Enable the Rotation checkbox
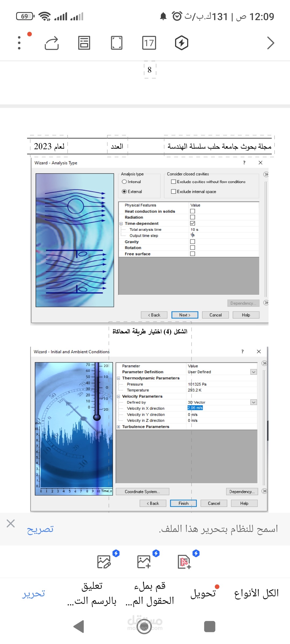290x644 pixels. tap(193, 248)
